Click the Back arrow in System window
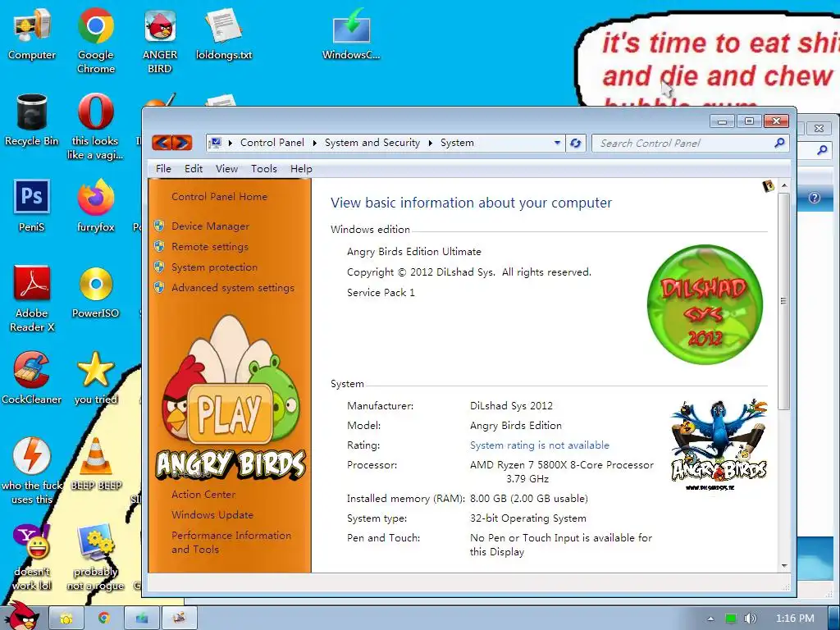This screenshot has width=840, height=630. pyautogui.click(x=162, y=143)
